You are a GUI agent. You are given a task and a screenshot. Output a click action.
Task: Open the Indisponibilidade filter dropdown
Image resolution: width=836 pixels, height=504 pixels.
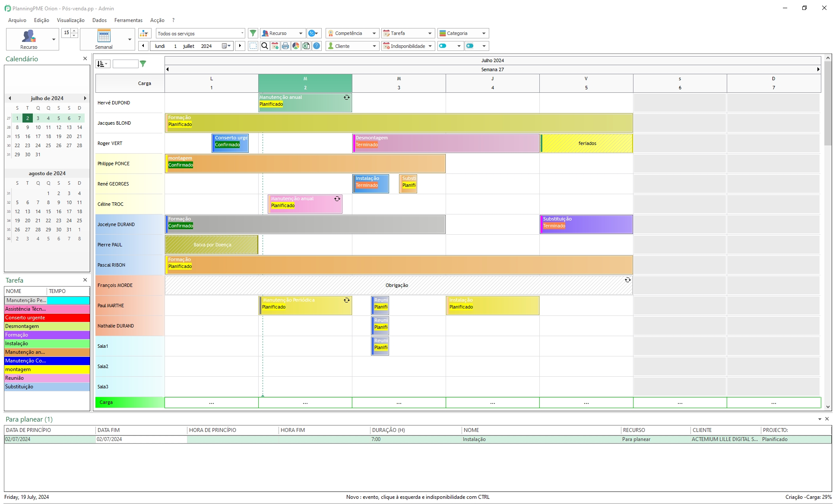click(408, 46)
